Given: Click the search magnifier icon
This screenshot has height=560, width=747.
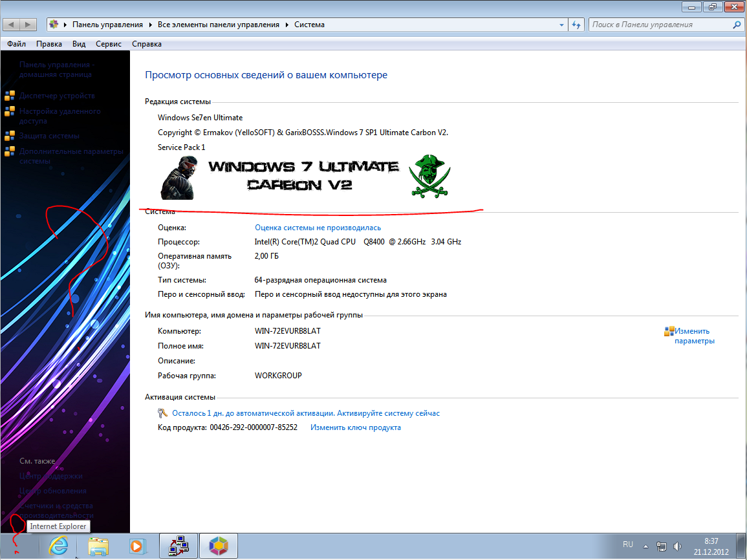Looking at the screenshot, I should (x=737, y=25).
